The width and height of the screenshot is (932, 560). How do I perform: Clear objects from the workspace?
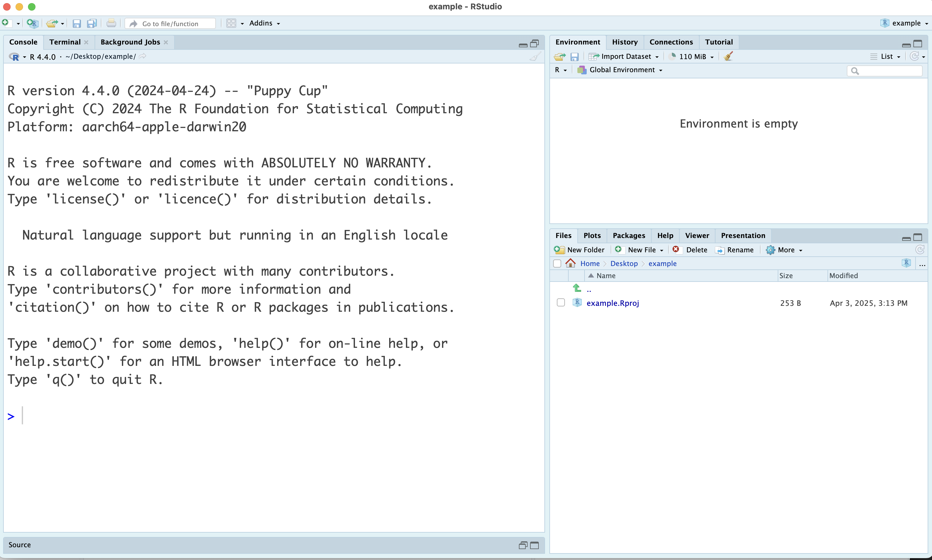click(728, 56)
